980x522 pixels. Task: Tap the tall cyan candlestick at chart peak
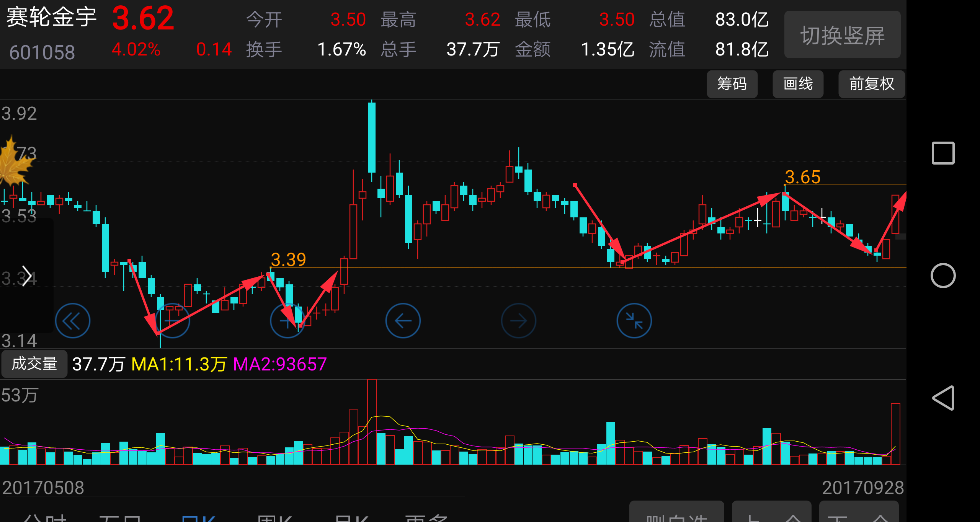click(372, 138)
